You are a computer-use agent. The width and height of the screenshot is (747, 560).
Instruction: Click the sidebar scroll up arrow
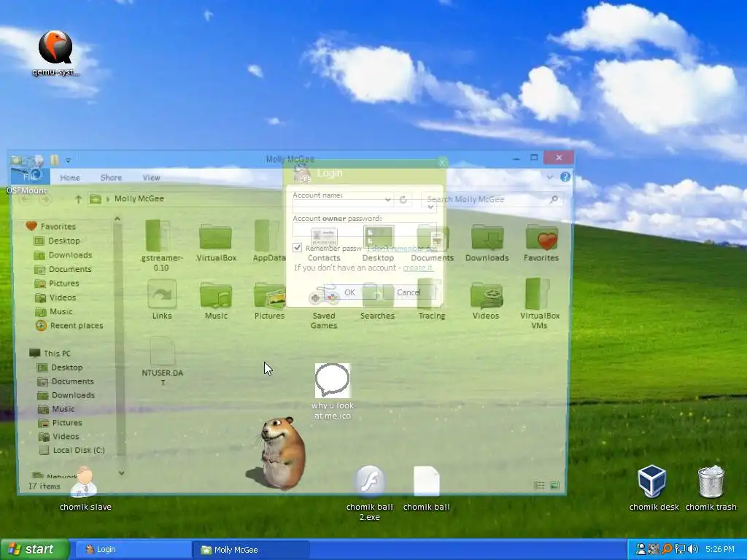pyautogui.click(x=117, y=219)
